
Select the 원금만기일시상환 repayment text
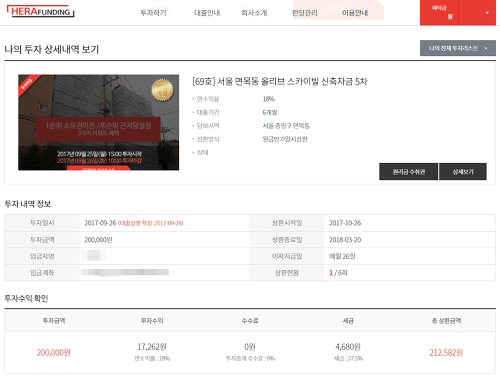coord(285,139)
